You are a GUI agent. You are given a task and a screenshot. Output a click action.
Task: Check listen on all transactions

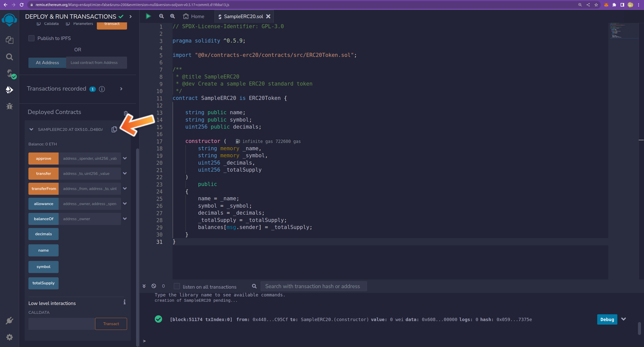pyautogui.click(x=177, y=286)
